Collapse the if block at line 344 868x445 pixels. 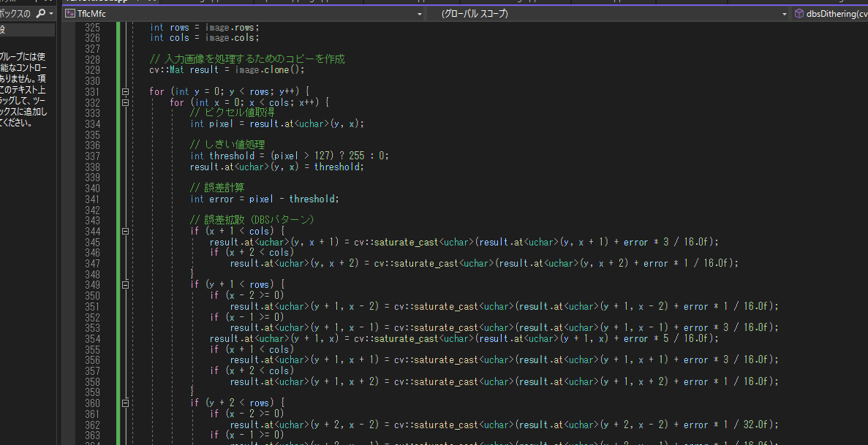coord(125,232)
